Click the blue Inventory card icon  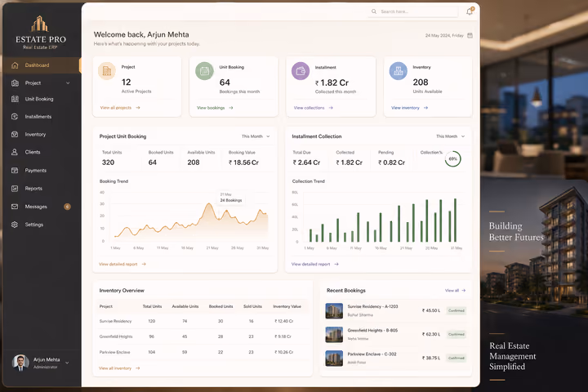click(399, 71)
